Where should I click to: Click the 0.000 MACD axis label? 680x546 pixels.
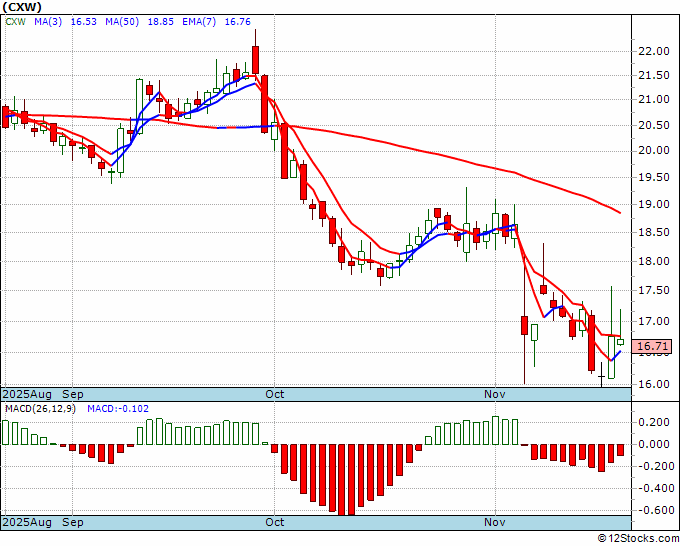point(654,444)
